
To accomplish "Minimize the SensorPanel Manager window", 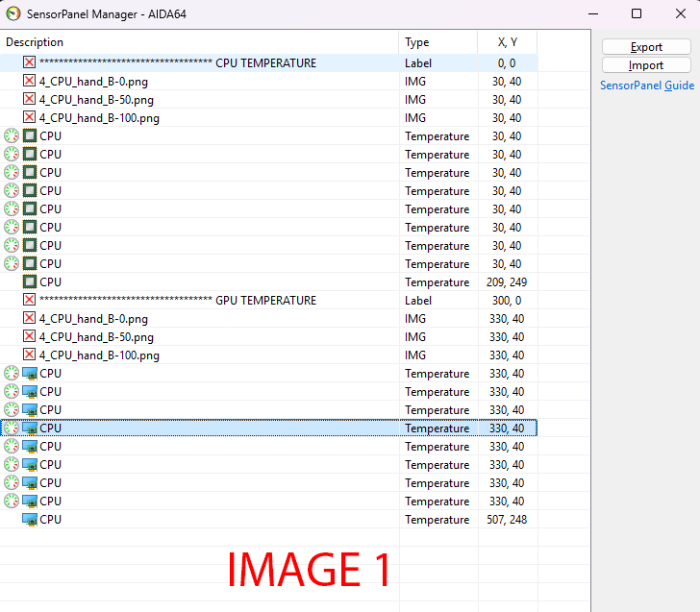I will tap(593, 13).
